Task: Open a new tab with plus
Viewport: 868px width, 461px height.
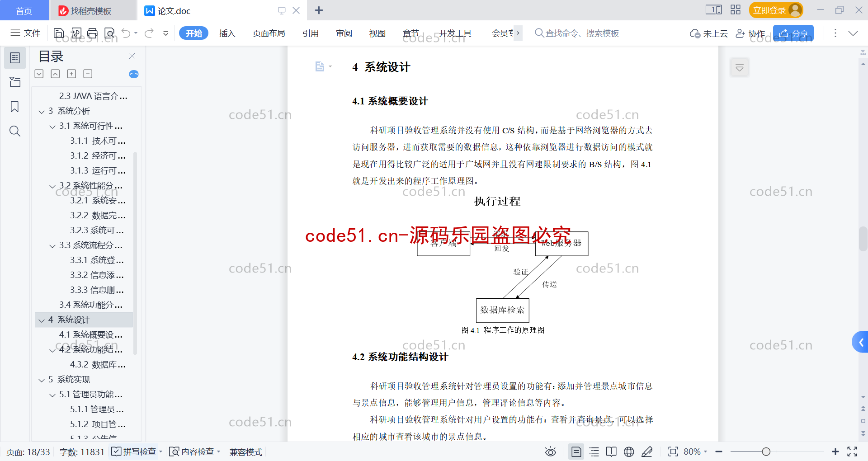Action: coord(319,10)
